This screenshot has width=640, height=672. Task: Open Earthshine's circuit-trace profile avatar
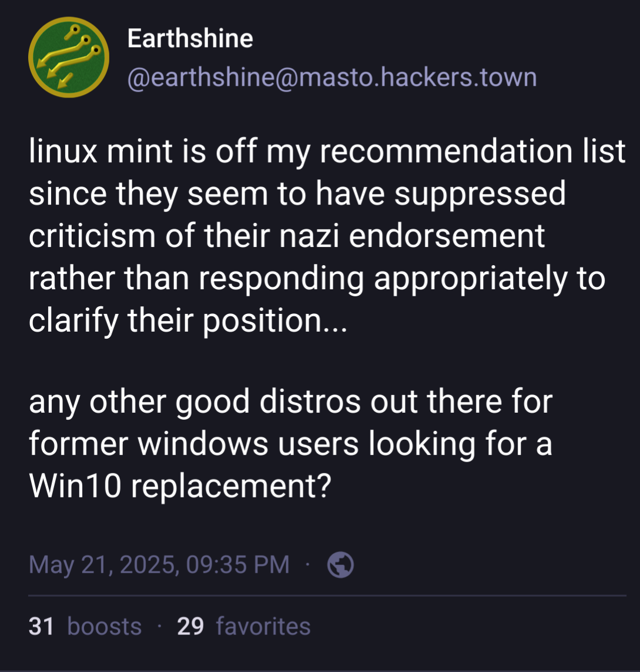(x=69, y=58)
